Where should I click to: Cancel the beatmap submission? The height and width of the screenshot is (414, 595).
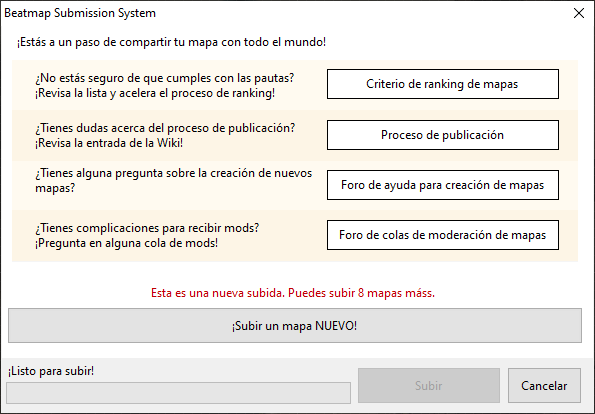[x=544, y=386]
